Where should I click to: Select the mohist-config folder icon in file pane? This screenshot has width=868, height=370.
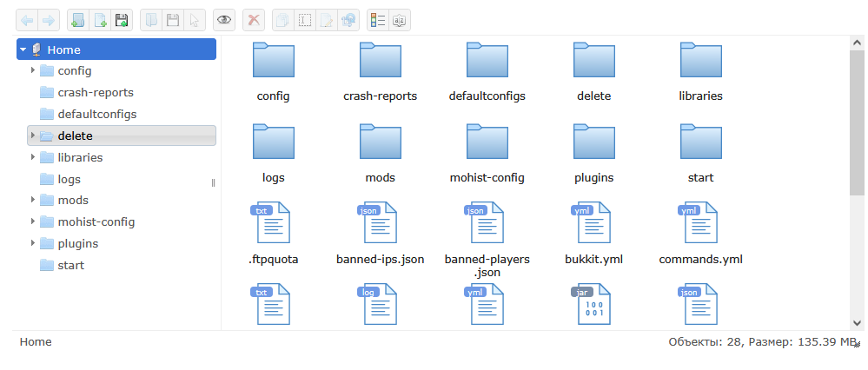click(x=487, y=142)
